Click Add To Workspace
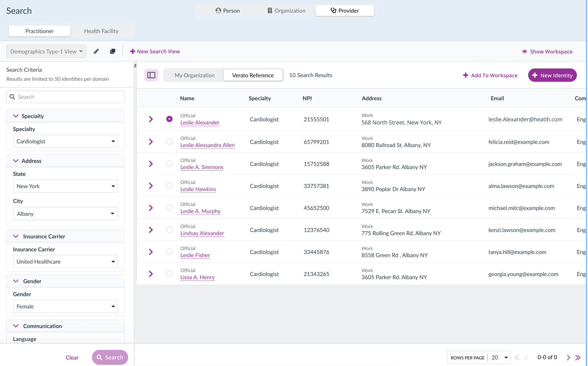The height and width of the screenshot is (366, 588). [490, 75]
